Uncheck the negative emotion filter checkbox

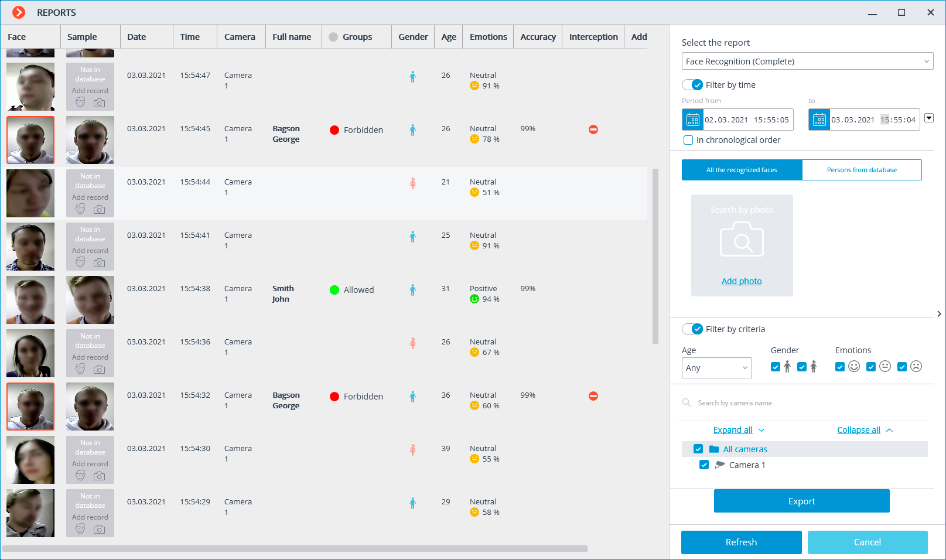902,367
